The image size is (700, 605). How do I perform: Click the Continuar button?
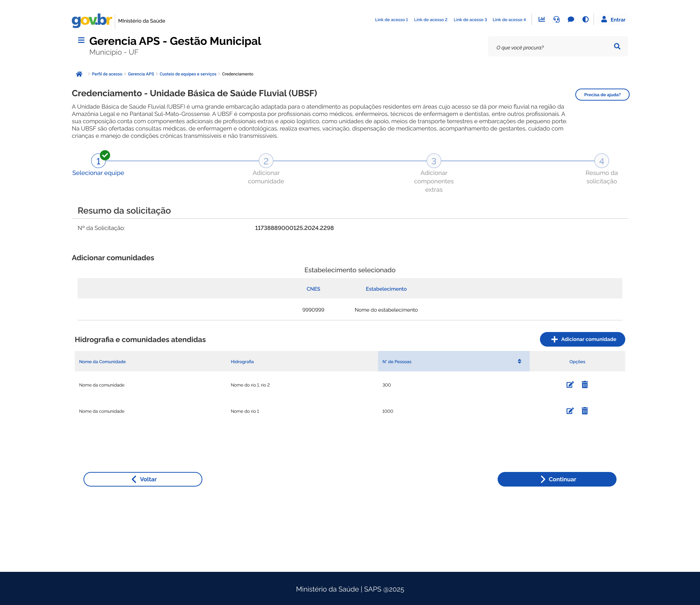tap(557, 479)
